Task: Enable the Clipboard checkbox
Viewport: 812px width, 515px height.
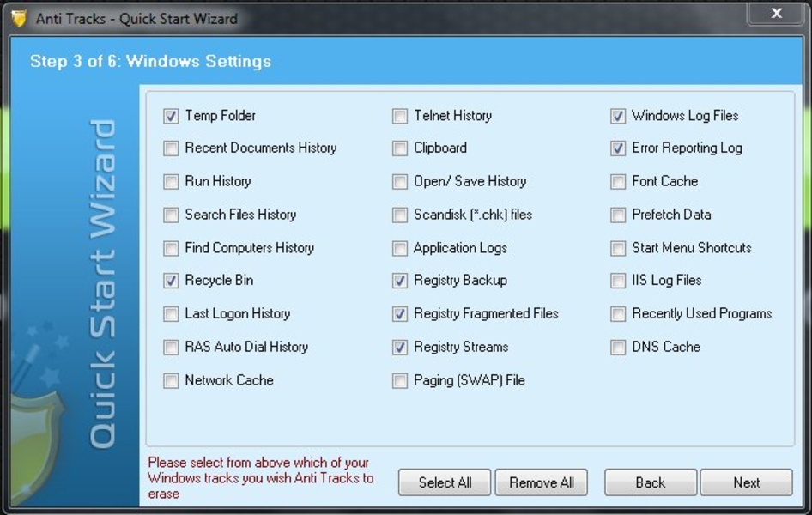Action: click(x=400, y=148)
